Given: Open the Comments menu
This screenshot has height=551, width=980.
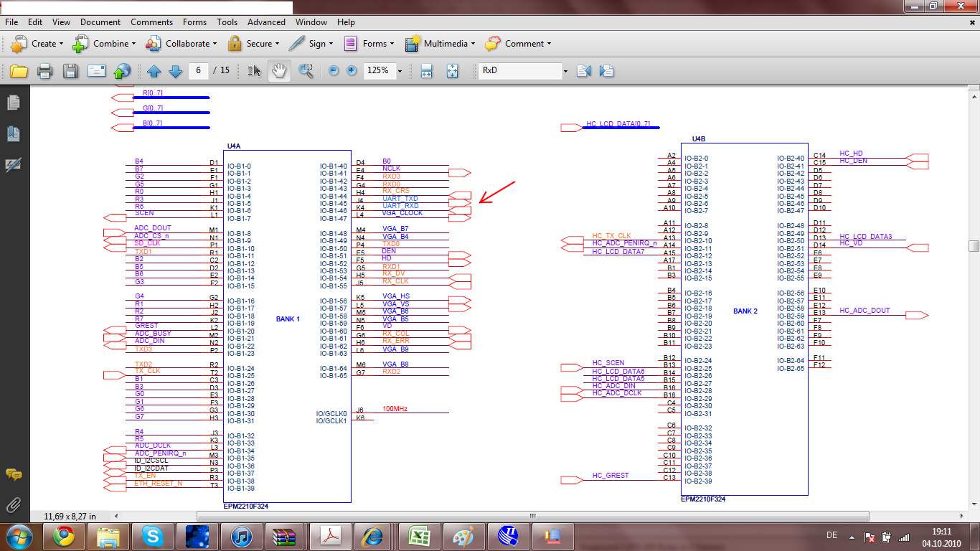Looking at the screenshot, I should point(152,22).
